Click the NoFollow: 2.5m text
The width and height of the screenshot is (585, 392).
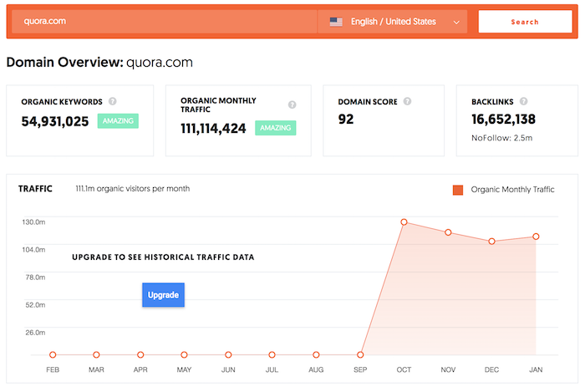point(501,138)
